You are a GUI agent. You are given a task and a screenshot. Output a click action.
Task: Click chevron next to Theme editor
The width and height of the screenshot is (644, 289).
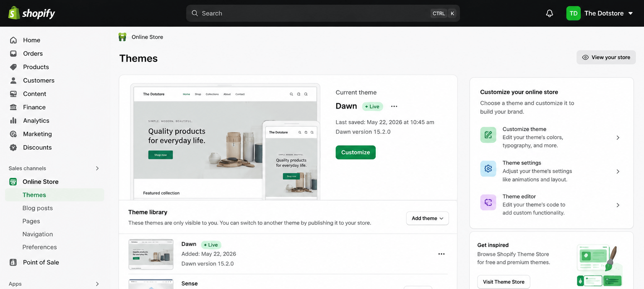618,205
